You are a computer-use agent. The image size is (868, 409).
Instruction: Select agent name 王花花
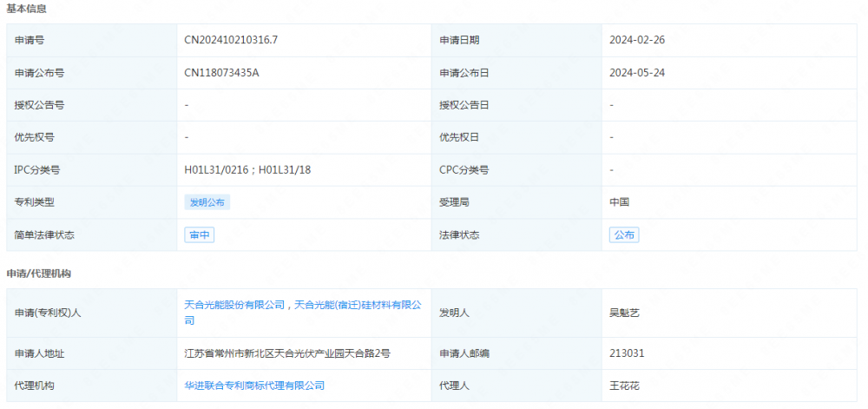click(624, 386)
